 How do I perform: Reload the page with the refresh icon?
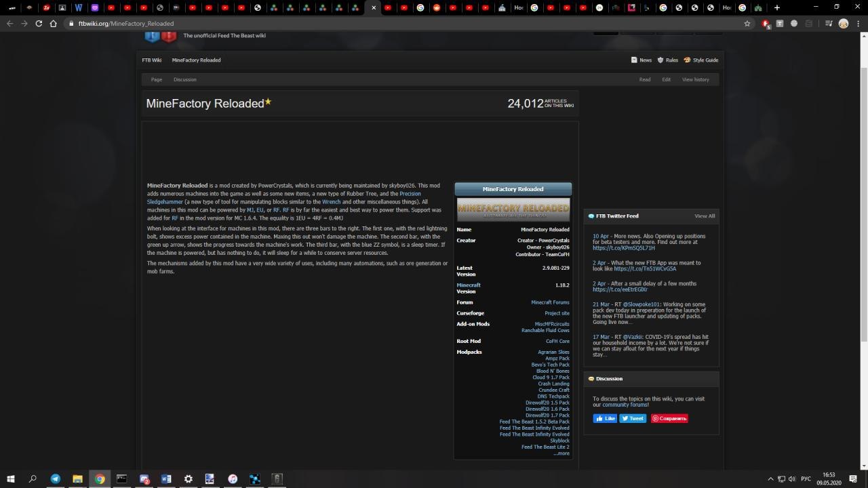tap(39, 23)
